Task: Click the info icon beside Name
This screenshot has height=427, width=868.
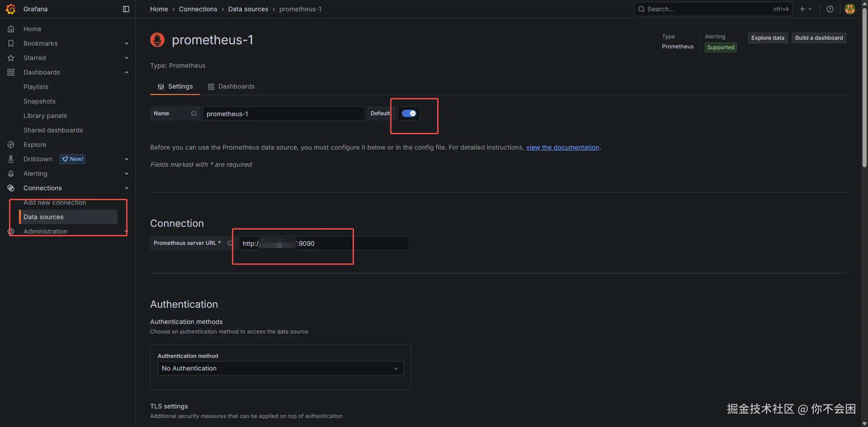Action: pos(194,113)
